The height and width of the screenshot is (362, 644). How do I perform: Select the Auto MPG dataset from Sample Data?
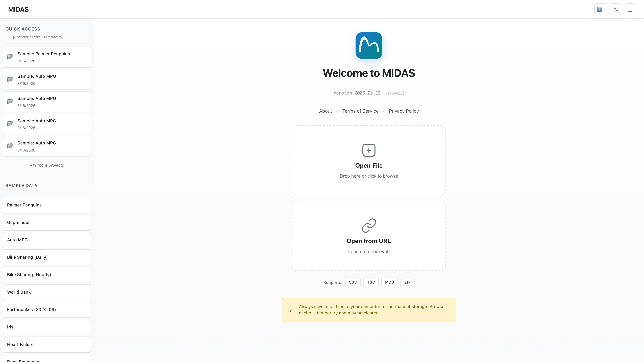46,240
